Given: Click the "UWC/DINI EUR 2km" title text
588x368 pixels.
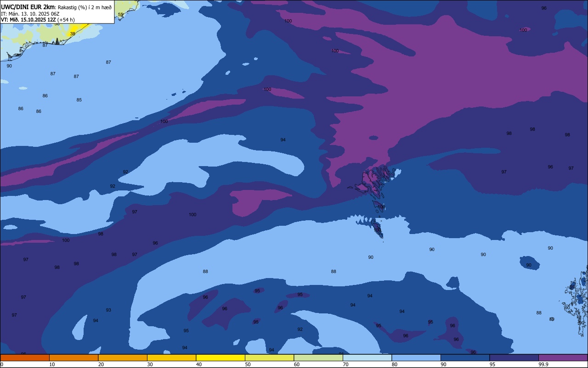Looking at the screenshot, I should [28, 6].
